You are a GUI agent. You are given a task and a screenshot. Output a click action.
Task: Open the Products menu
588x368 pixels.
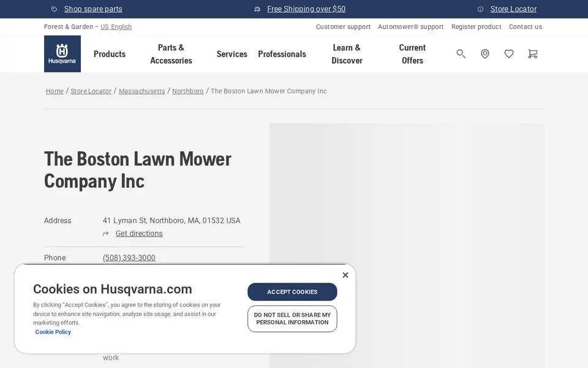point(110,54)
